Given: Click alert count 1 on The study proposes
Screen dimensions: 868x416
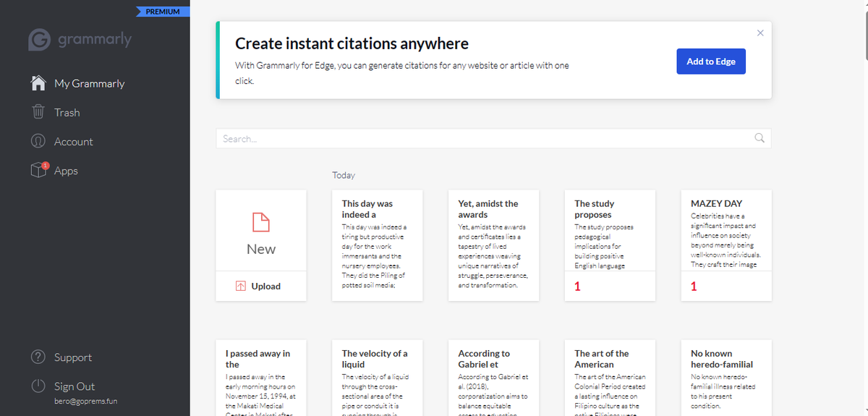Looking at the screenshot, I should pyautogui.click(x=577, y=286).
